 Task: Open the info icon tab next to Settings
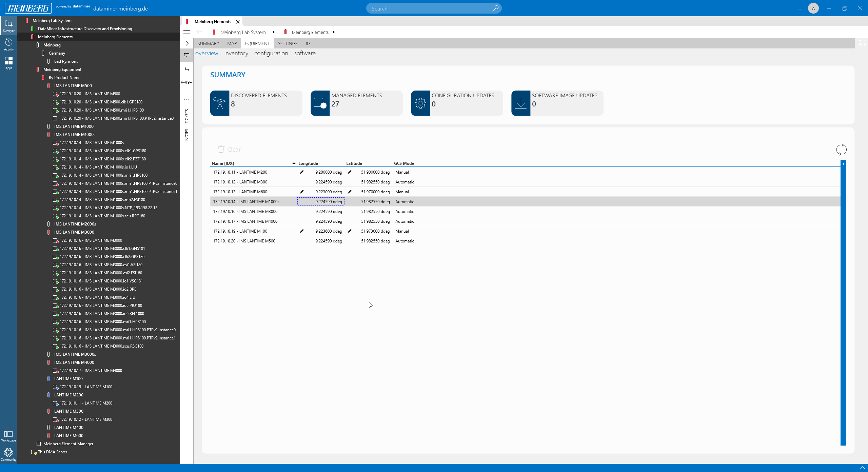click(x=308, y=43)
